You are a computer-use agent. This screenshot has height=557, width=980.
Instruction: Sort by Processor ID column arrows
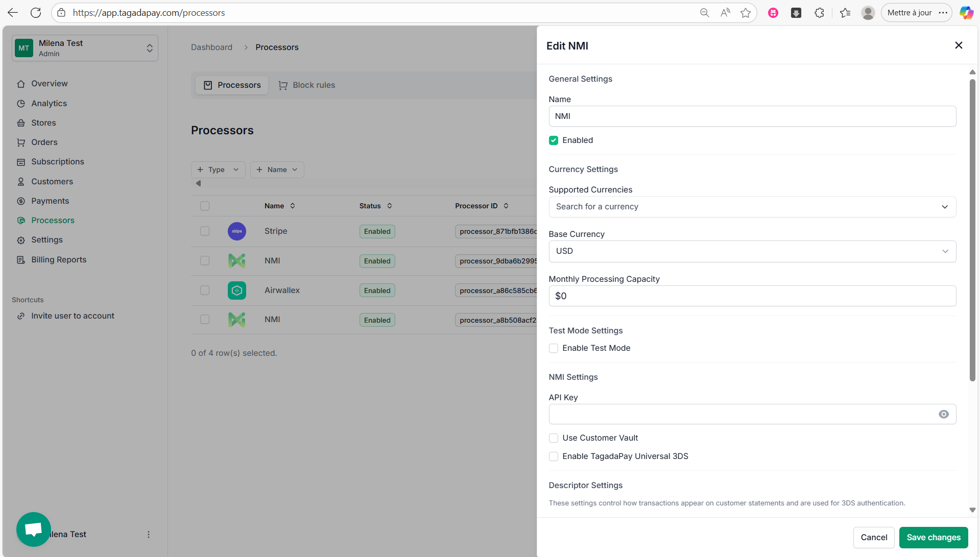point(506,206)
